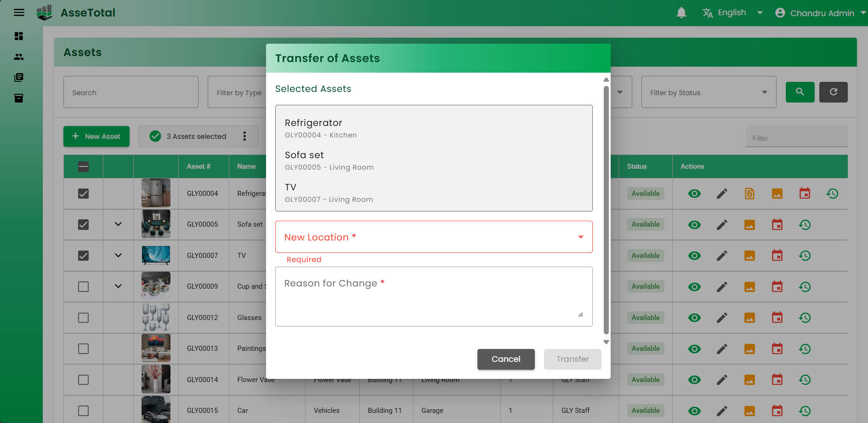View details eye icon for GLY00007
868x423 pixels.
[694, 255]
